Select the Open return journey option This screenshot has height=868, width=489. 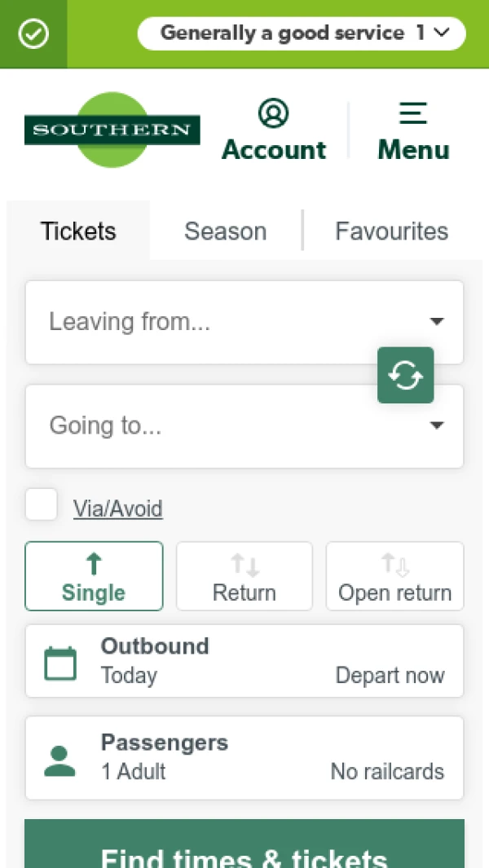pyautogui.click(x=394, y=576)
